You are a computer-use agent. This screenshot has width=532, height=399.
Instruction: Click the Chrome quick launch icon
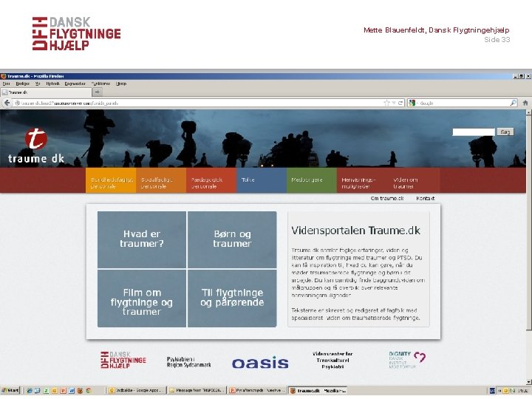click(89, 391)
